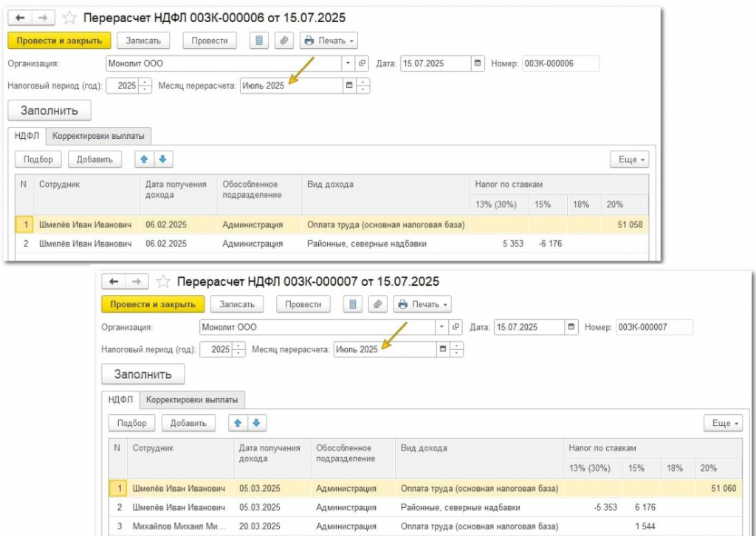This screenshot has width=756, height=536.
Task: Click the back arrow in document 003К-000006
Action: (20, 18)
